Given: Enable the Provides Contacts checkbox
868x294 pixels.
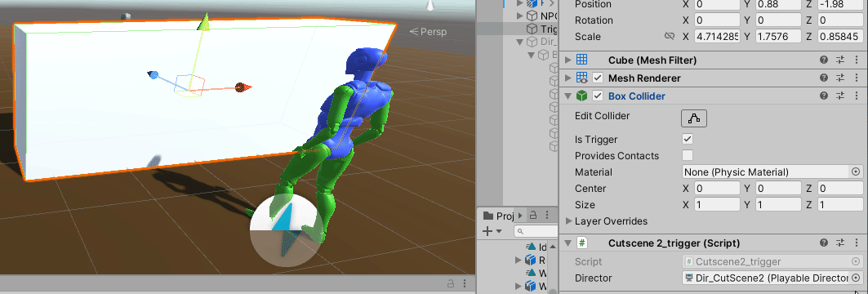Looking at the screenshot, I should point(688,156).
